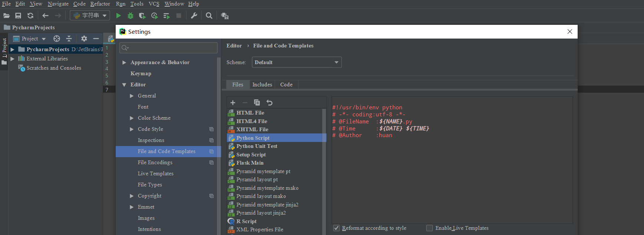Click the locate target crosshair icon in Project panel

tap(57, 39)
